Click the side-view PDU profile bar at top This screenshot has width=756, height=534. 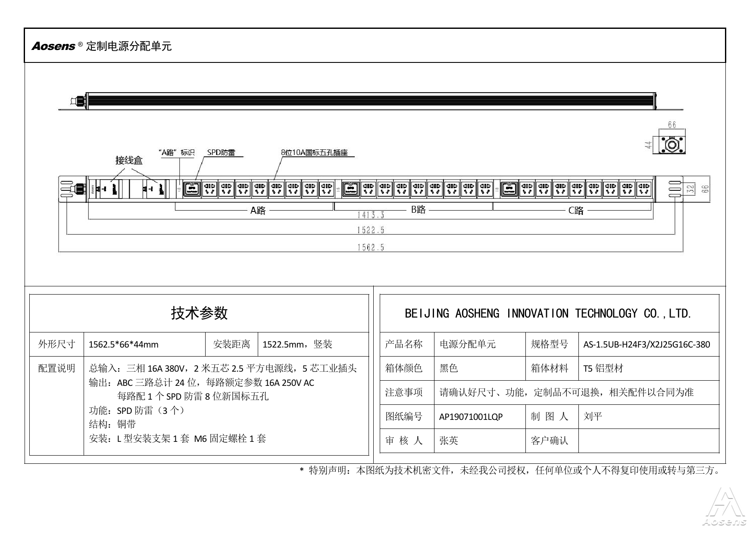click(371, 100)
